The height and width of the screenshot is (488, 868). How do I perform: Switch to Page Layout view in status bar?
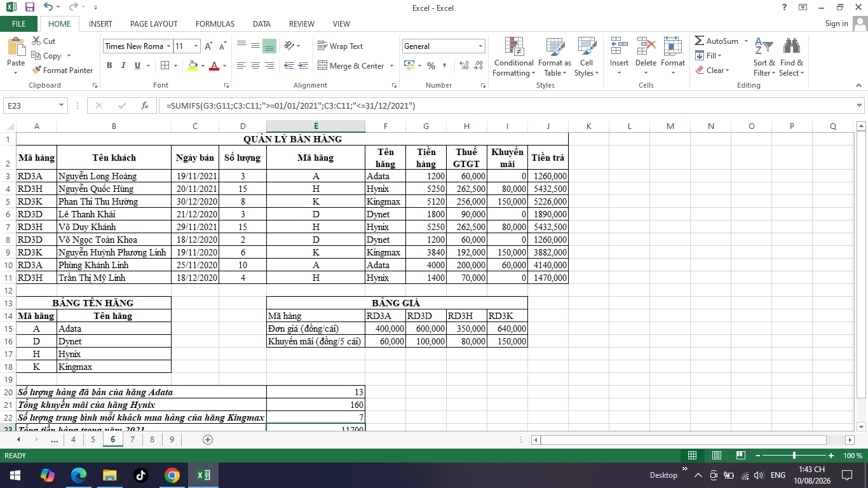(716, 456)
